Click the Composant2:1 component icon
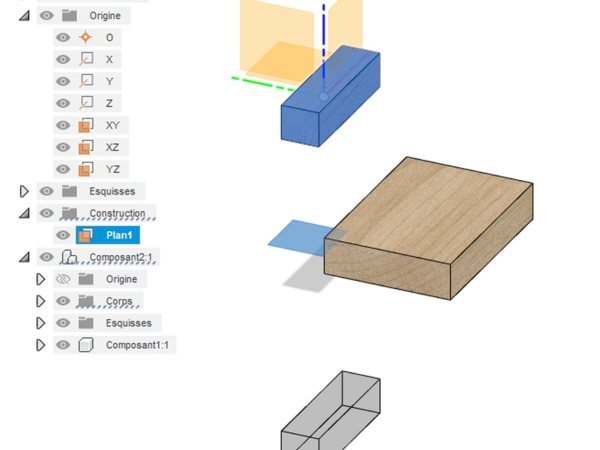This screenshot has height=450, width=600. click(x=69, y=257)
